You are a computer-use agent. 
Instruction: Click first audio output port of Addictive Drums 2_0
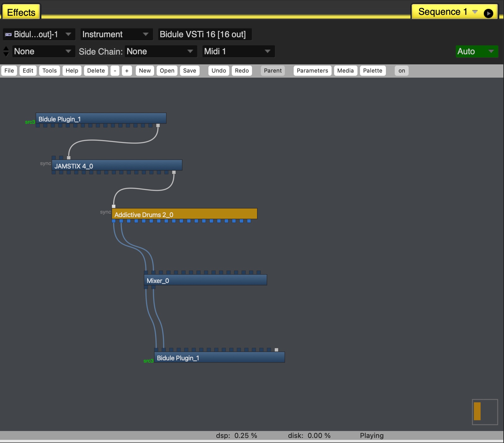(x=114, y=221)
